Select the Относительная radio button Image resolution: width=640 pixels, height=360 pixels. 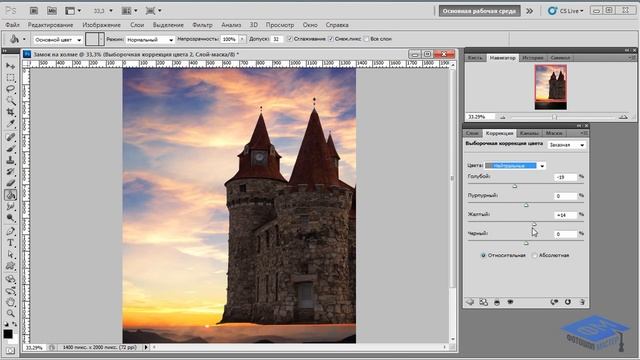tap(483, 255)
